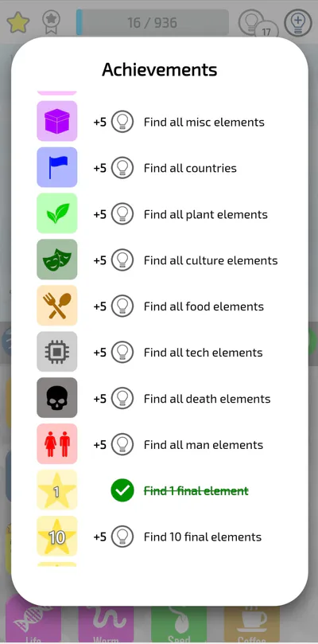Tap the black skull death icon
This screenshot has height=644, width=318.
tap(57, 397)
